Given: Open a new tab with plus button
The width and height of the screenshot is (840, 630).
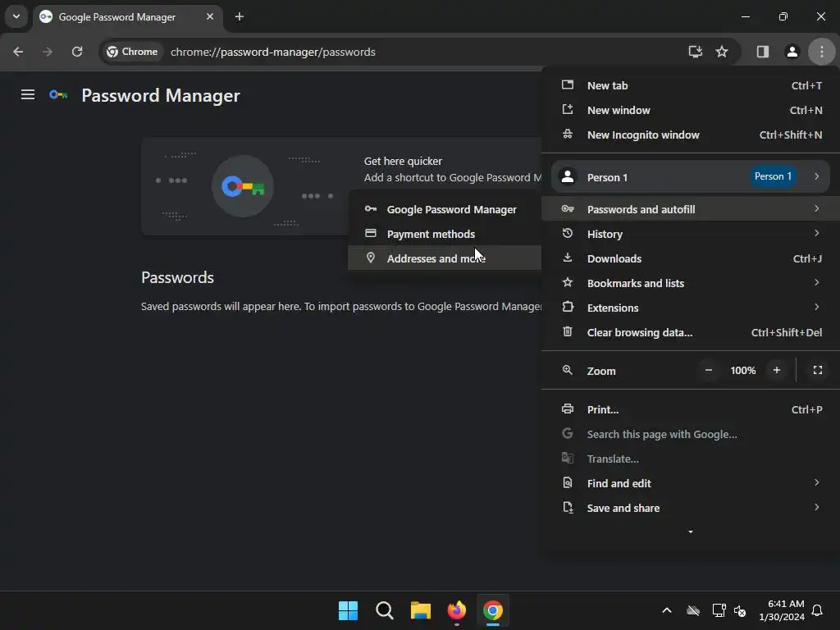Looking at the screenshot, I should [240, 16].
